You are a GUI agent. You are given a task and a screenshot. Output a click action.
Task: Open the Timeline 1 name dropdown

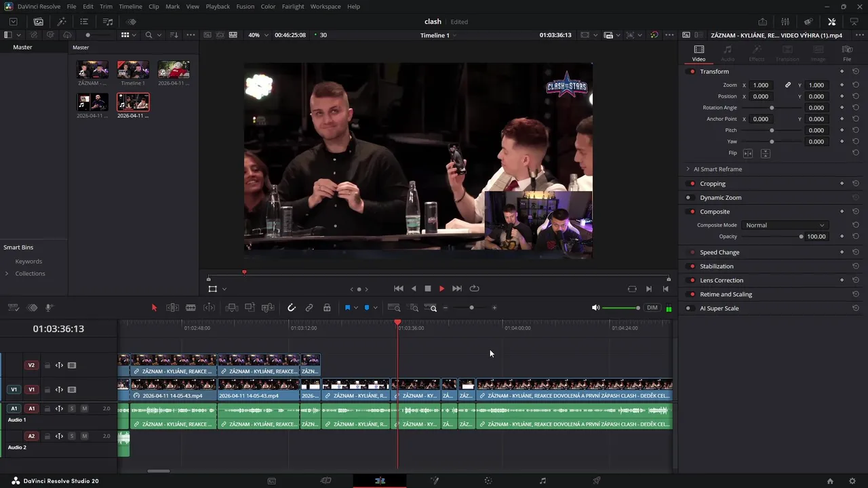pos(437,35)
